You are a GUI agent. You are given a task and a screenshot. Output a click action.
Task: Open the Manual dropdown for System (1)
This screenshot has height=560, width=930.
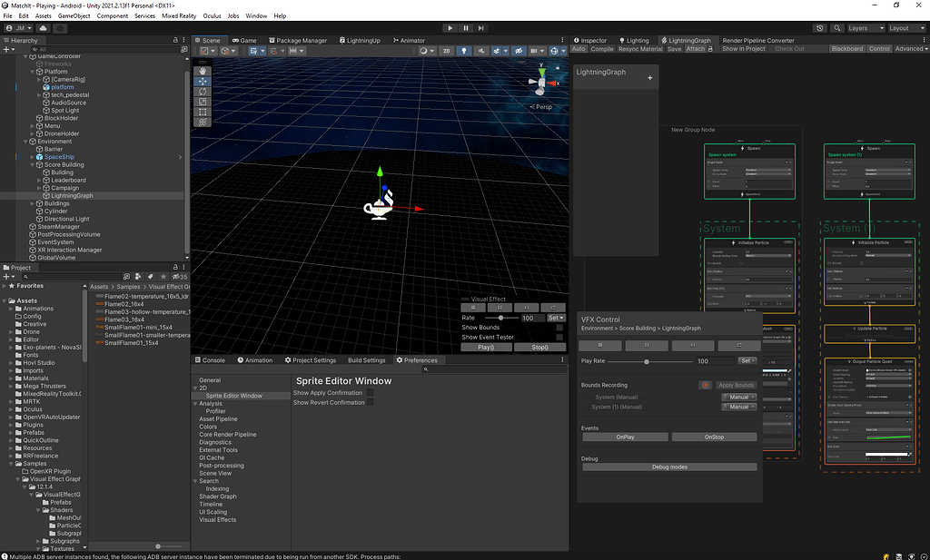[739, 407]
